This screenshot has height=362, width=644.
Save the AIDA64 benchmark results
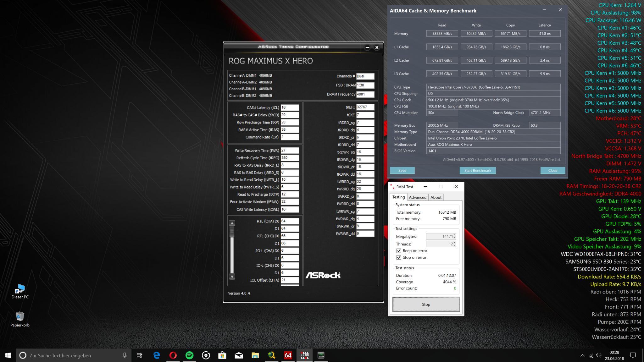[x=402, y=170]
